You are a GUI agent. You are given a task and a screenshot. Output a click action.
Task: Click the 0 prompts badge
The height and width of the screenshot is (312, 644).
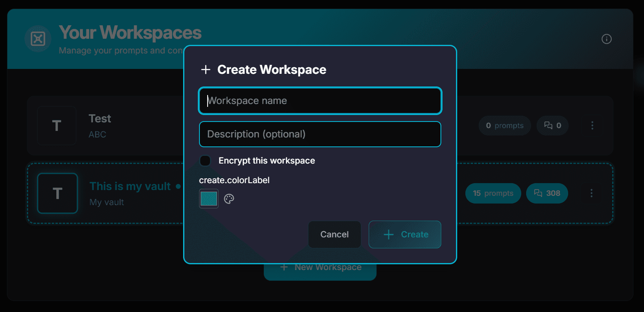point(505,126)
